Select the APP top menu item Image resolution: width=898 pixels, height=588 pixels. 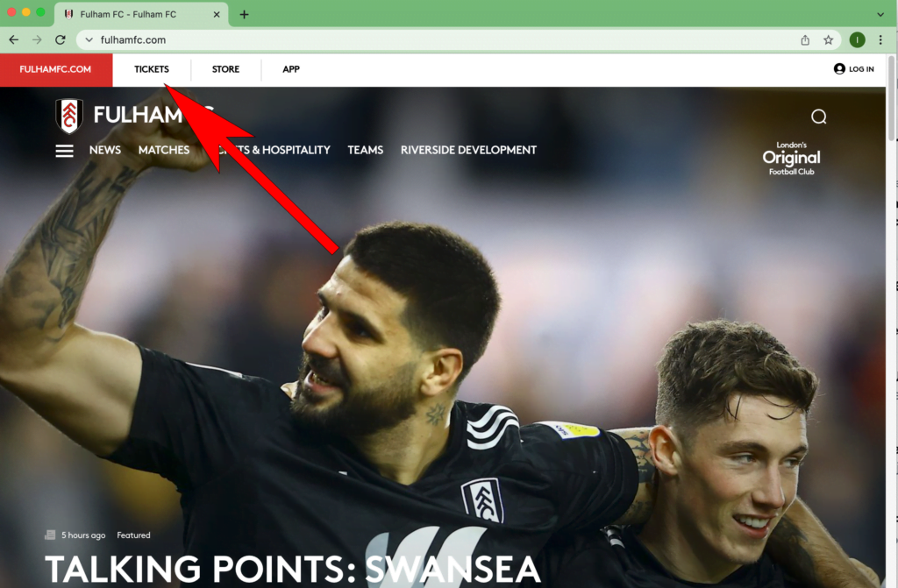point(291,69)
